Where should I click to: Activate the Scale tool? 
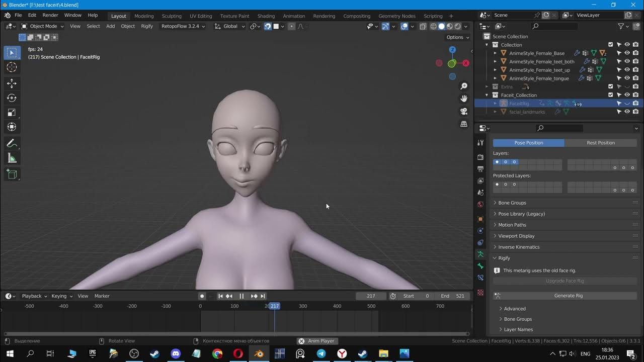[12, 113]
